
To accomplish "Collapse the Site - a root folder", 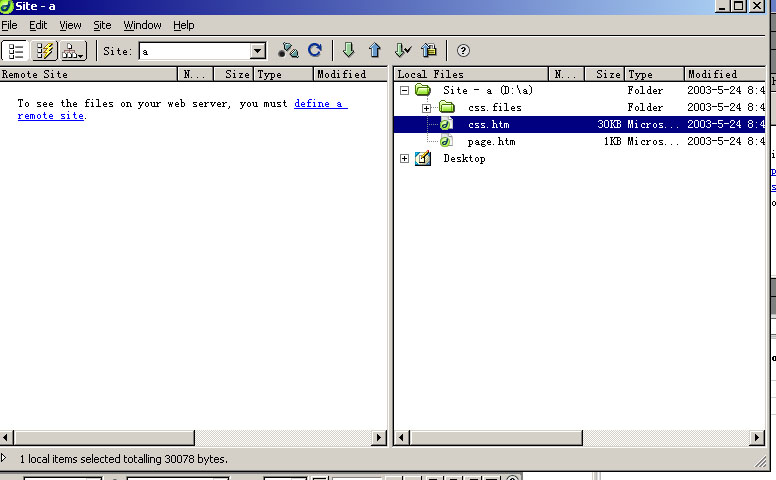I will [404, 90].
